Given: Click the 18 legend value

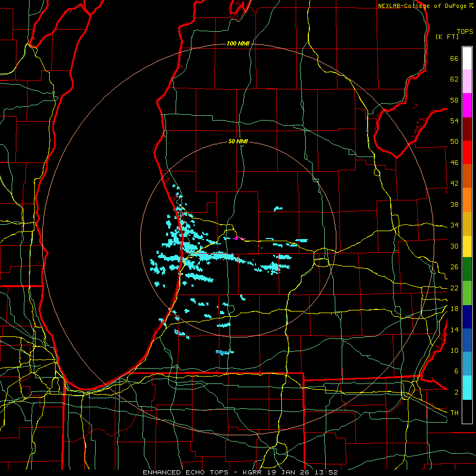Looking at the screenshot, I should point(454,309).
